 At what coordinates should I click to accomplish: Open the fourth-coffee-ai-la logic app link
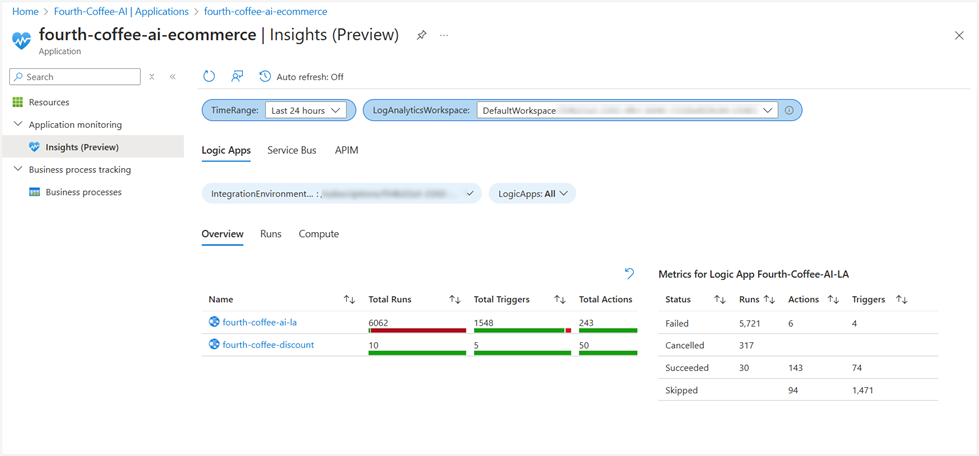262,322
